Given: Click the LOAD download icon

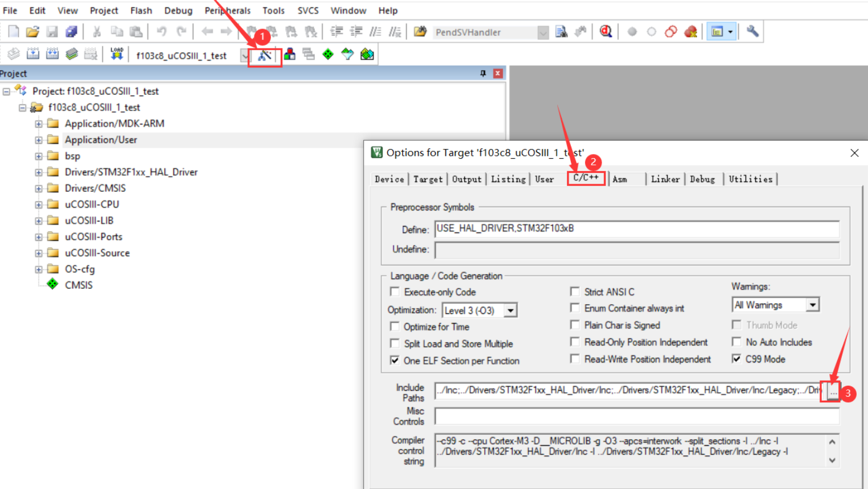Looking at the screenshot, I should (x=117, y=54).
